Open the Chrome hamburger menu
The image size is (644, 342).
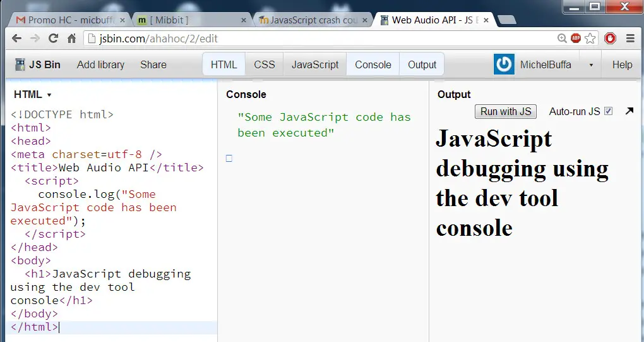click(x=631, y=38)
